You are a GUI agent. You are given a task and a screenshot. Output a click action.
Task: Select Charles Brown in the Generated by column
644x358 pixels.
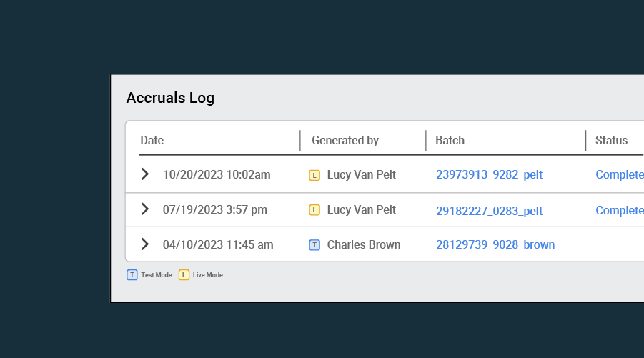364,245
